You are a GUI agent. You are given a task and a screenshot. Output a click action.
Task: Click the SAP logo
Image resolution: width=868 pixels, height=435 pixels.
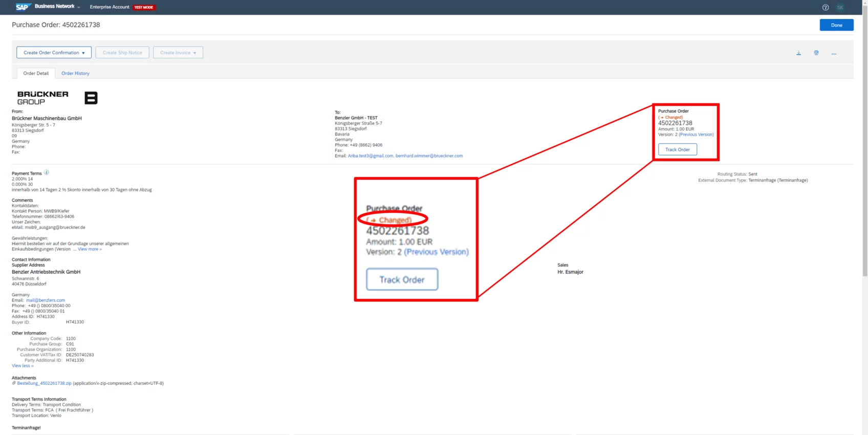click(23, 7)
